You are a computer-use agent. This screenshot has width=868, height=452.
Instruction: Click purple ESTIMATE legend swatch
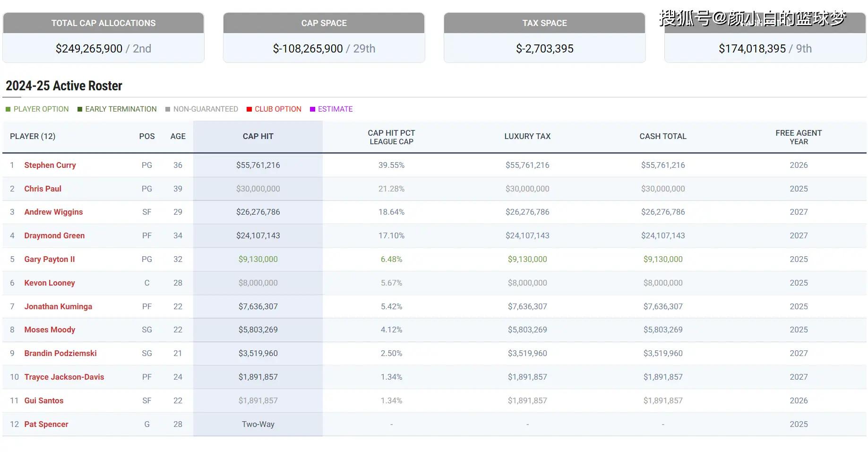(x=312, y=109)
